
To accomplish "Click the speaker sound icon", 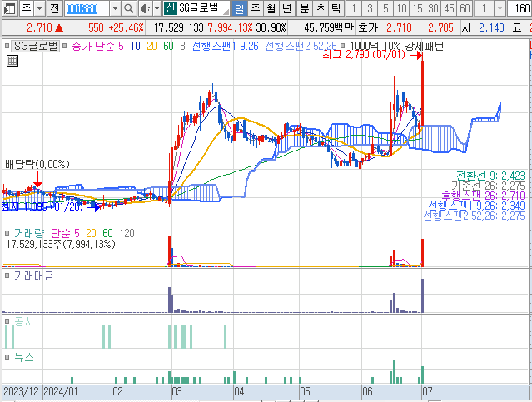I will pos(145,8).
